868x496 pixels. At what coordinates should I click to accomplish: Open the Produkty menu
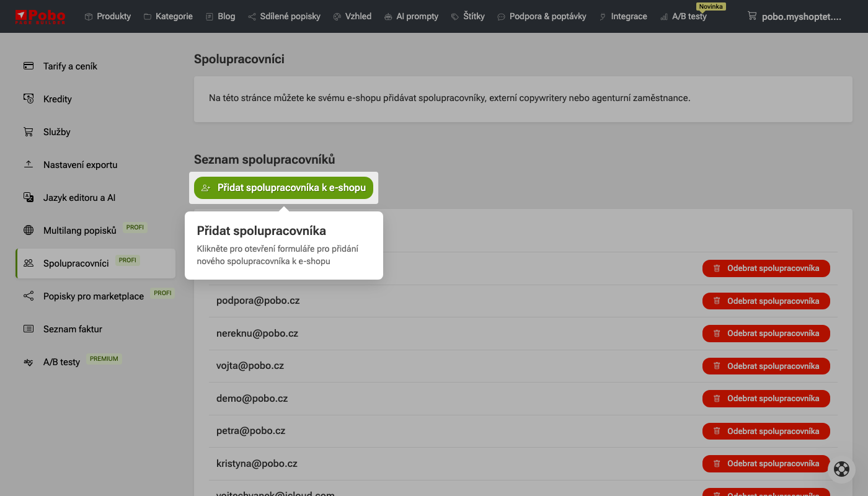[107, 17]
